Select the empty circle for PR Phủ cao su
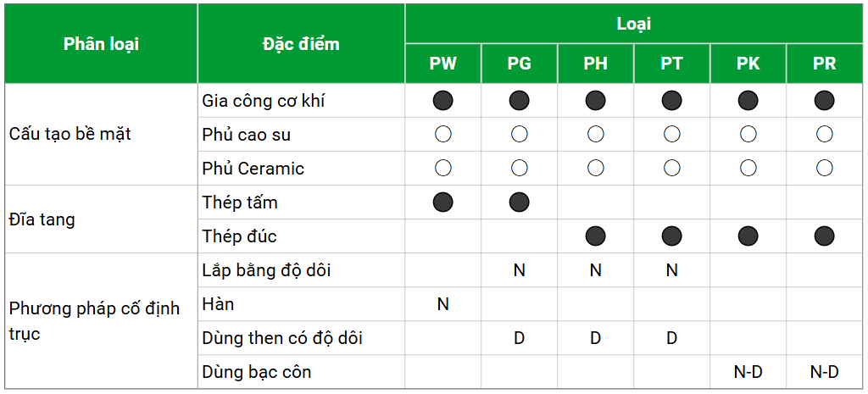 [824, 134]
